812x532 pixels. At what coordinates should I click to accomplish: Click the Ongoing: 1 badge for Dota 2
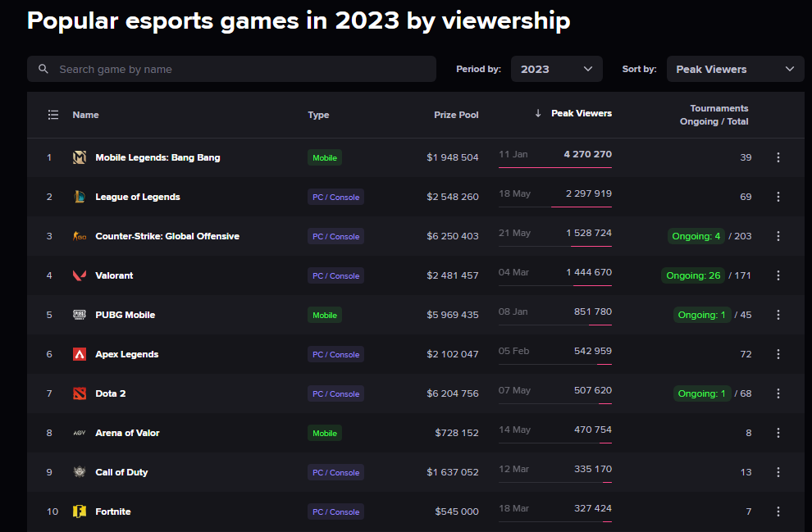702,393
